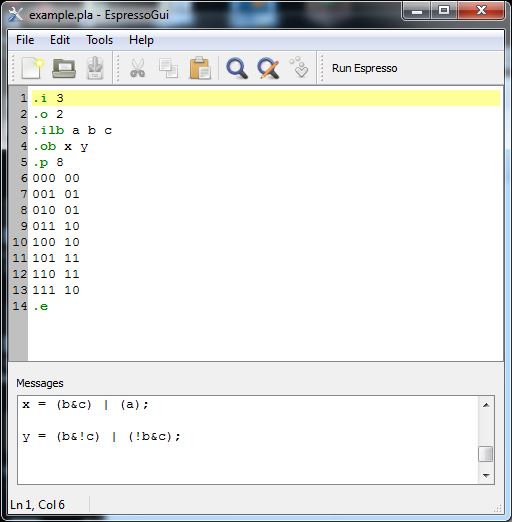Create a new file with the New icon
512x522 pixels.
[33, 68]
